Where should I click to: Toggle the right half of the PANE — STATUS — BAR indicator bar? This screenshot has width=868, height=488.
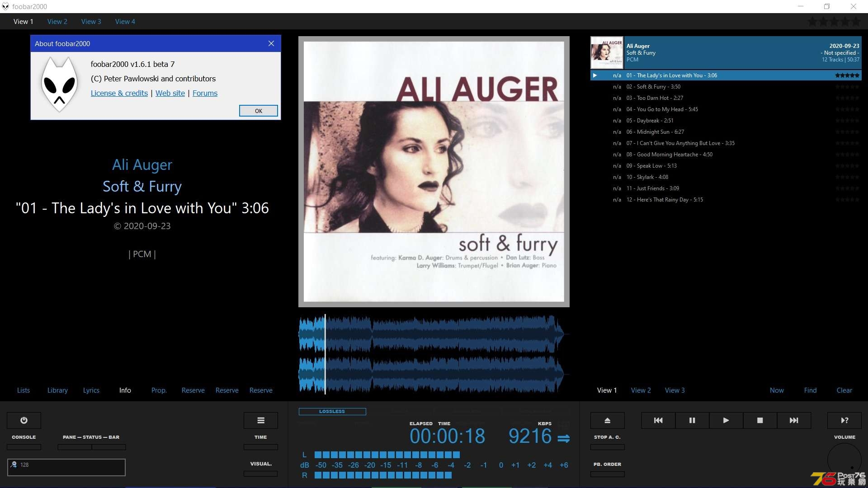(109, 447)
